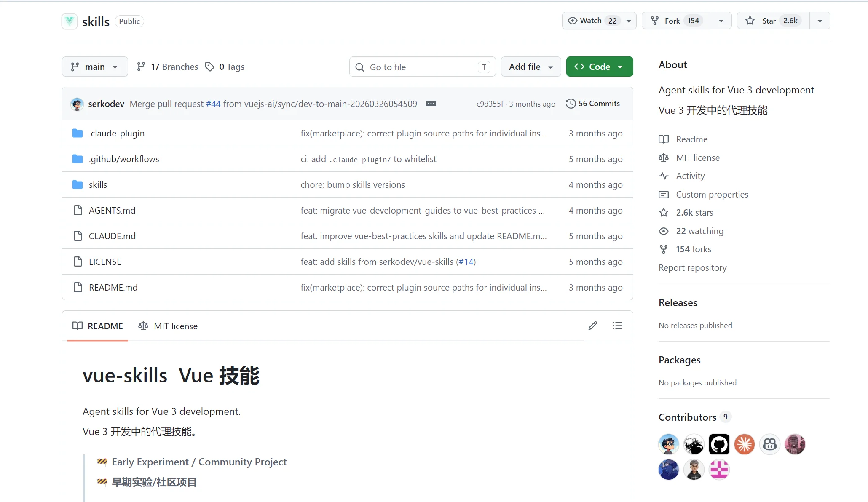Image resolution: width=868 pixels, height=502 pixels.
Task: Open the GitHub Octocat contributor avatar
Action: pyautogui.click(x=719, y=444)
